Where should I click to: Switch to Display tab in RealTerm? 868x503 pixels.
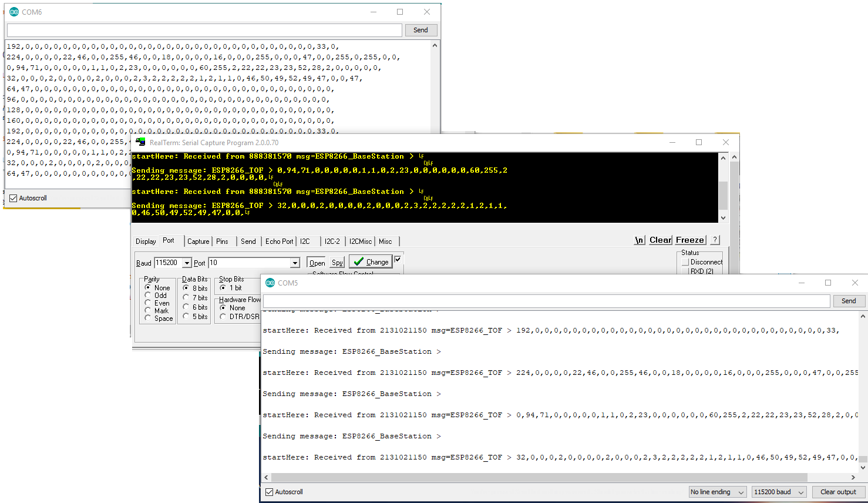click(146, 241)
